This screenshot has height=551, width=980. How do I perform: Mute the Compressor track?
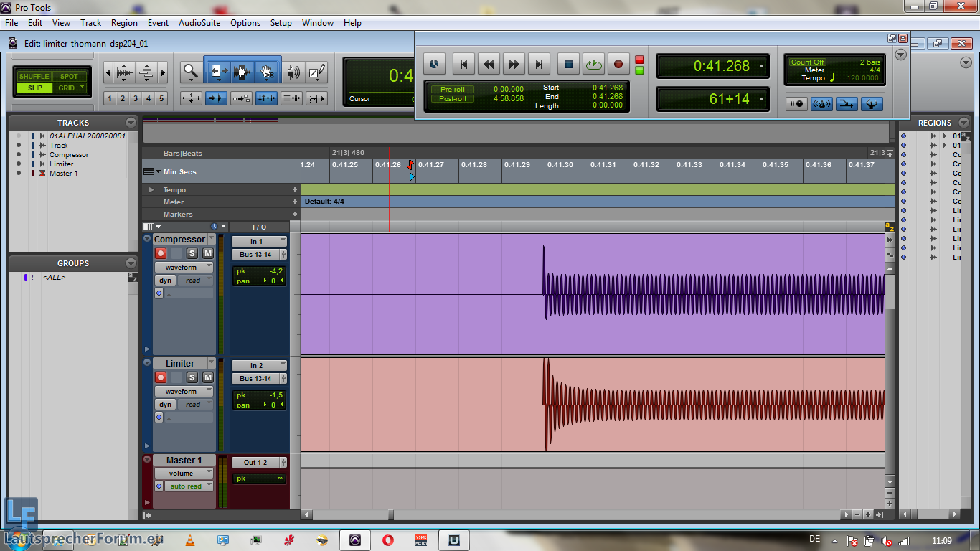pos(208,253)
